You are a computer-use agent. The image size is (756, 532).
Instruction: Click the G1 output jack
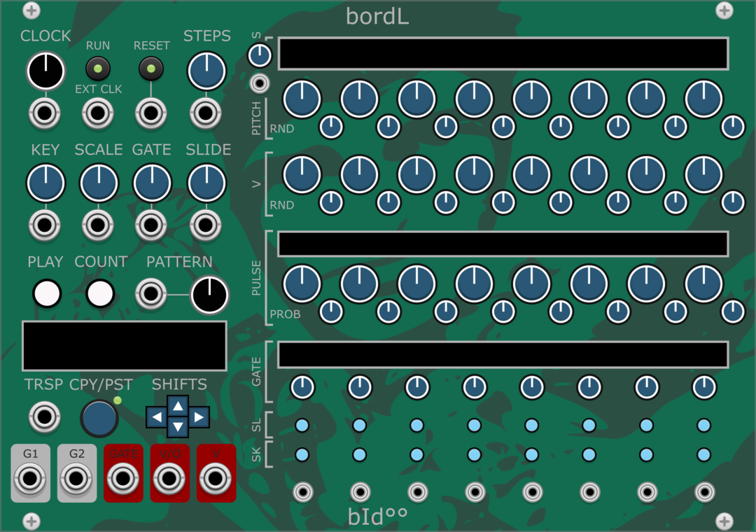coord(30,479)
